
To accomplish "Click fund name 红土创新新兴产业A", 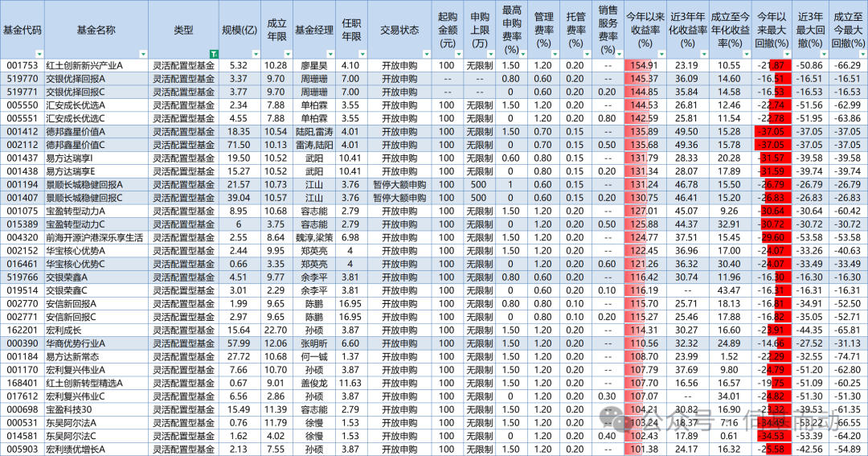I will pos(84,65).
